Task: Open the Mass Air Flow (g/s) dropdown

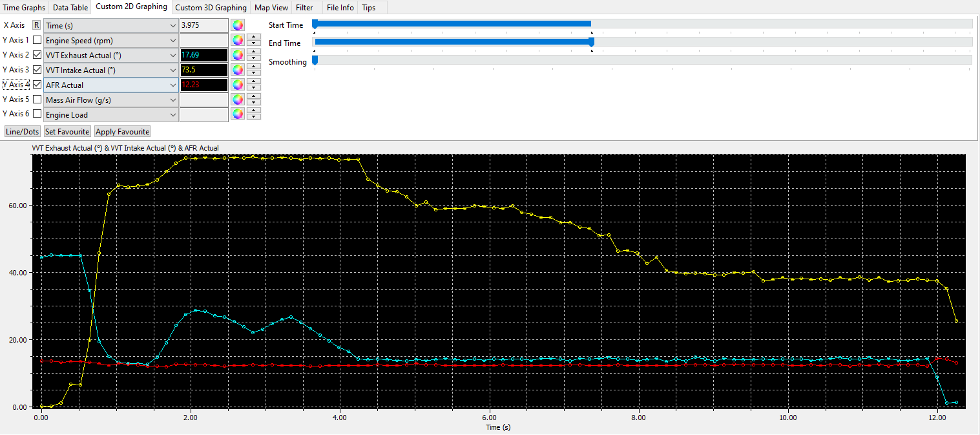Action: tap(110, 100)
